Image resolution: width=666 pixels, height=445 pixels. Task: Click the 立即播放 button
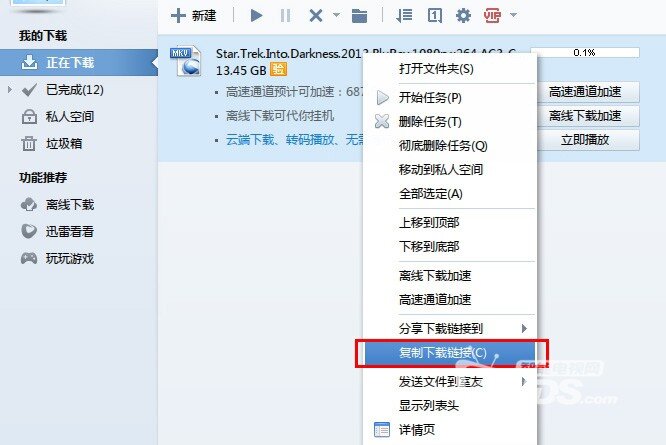[x=588, y=140]
